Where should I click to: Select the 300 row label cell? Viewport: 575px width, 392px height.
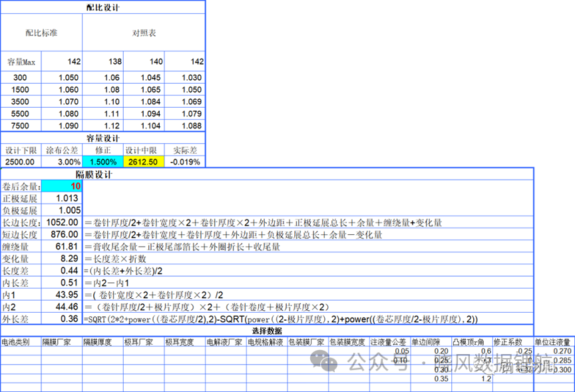click(21, 77)
